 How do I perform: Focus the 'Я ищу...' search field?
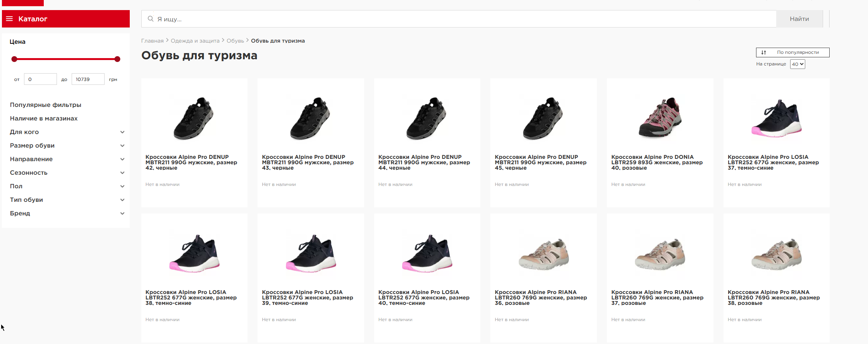coord(459,19)
